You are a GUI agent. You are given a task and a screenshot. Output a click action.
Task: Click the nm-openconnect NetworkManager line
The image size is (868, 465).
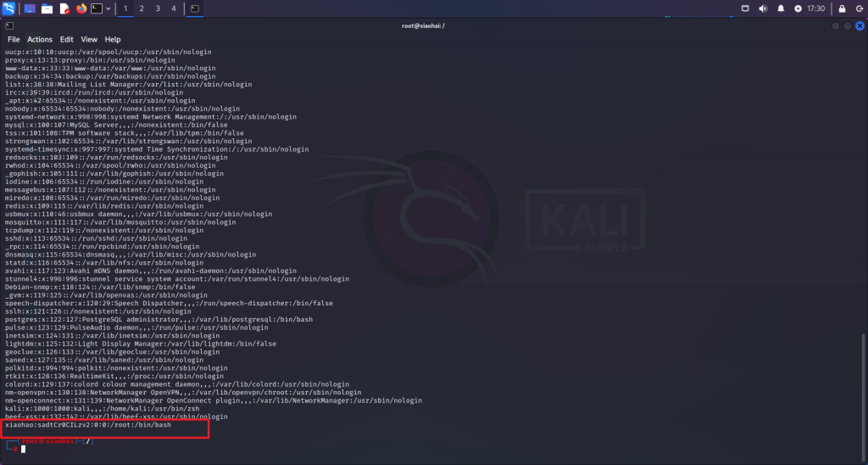(214, 401)
